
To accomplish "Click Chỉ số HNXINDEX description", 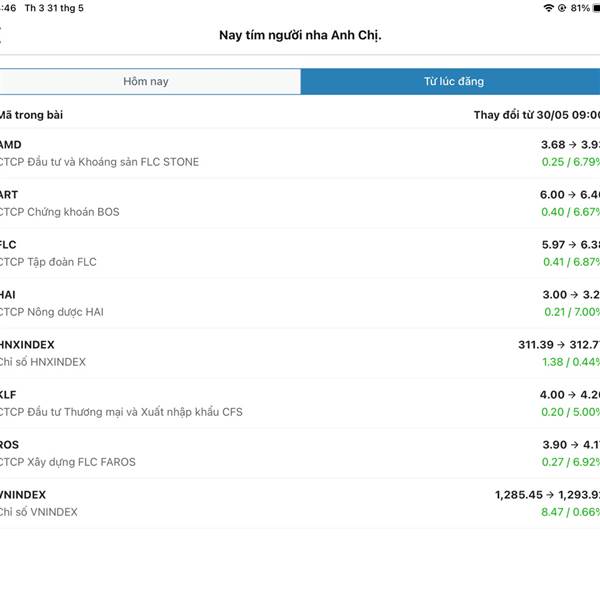I will (x=43, y=362).
